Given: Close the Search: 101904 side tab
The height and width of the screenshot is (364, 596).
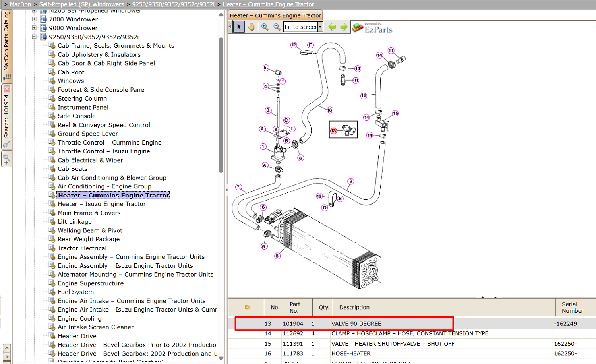Looking at the screenshot, I should tap(7, 89).
